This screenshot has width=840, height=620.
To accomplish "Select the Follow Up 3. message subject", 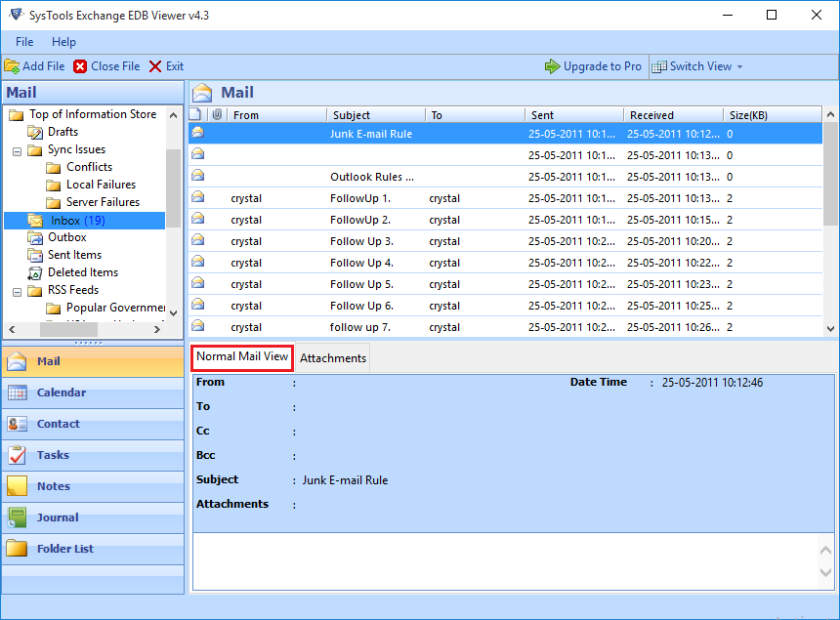I will 361,241.
